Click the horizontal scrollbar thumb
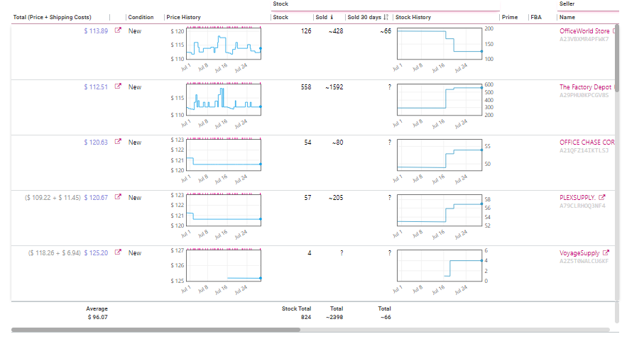This screenshot has width=644, height=351. pos(155,330)
